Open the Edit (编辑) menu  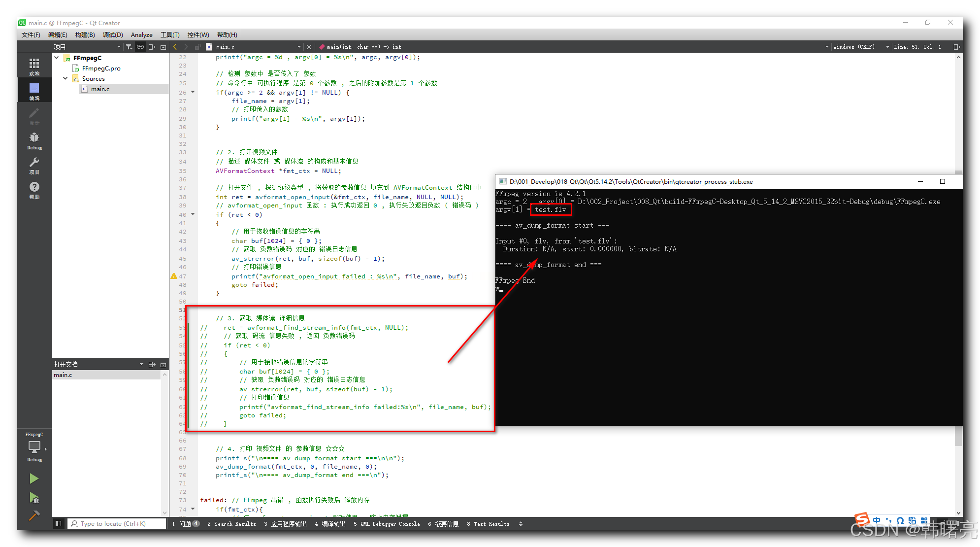coord(58,34)
